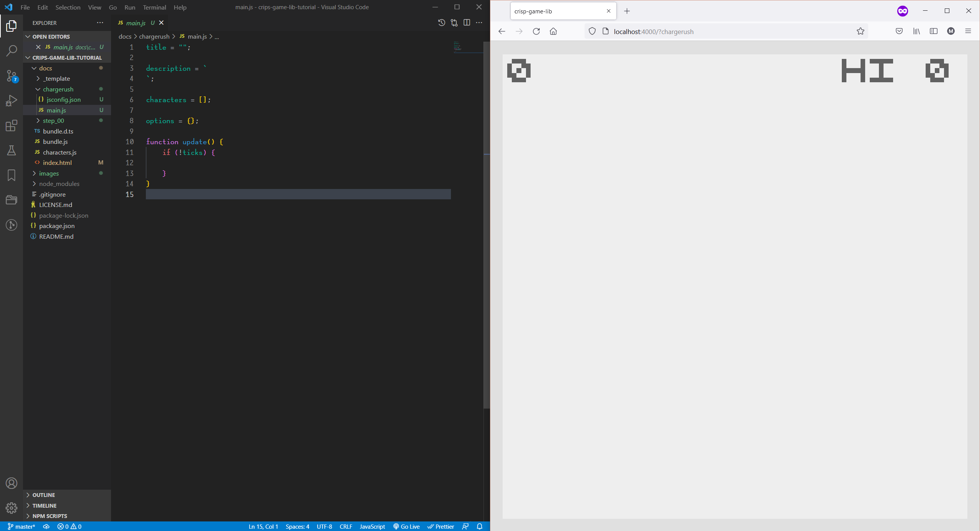The image size is (980, 531).
Task: Toggle Go Live server in status bar
Action: (x=407, y=526)
